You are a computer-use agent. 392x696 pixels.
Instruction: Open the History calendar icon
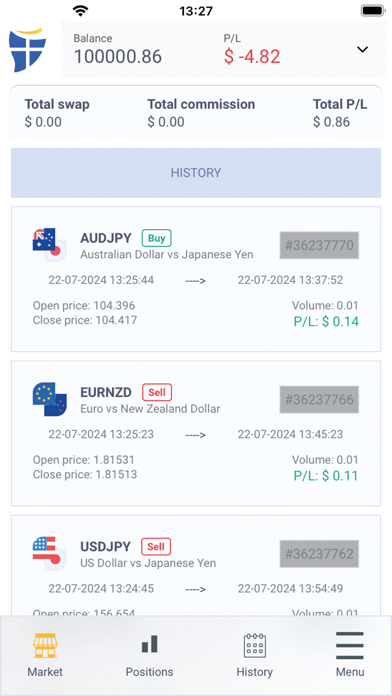pos(255,645)
